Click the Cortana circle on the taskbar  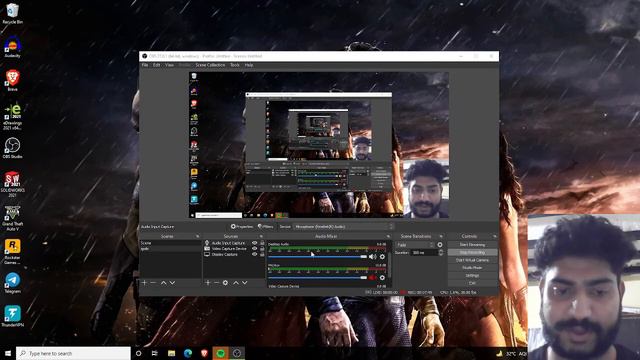pyautogui.click(x=138, y=353)
